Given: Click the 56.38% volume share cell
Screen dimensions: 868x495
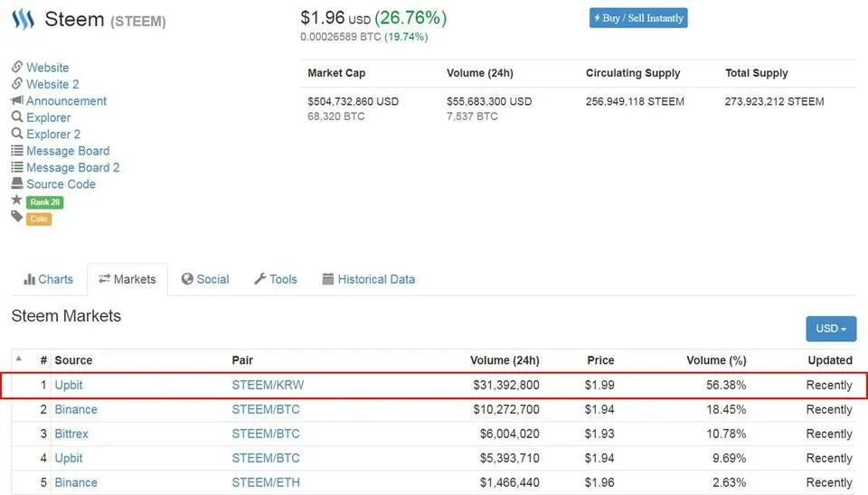Looking at the screenshot, I should pyautogui.click(x=726, y=385).
